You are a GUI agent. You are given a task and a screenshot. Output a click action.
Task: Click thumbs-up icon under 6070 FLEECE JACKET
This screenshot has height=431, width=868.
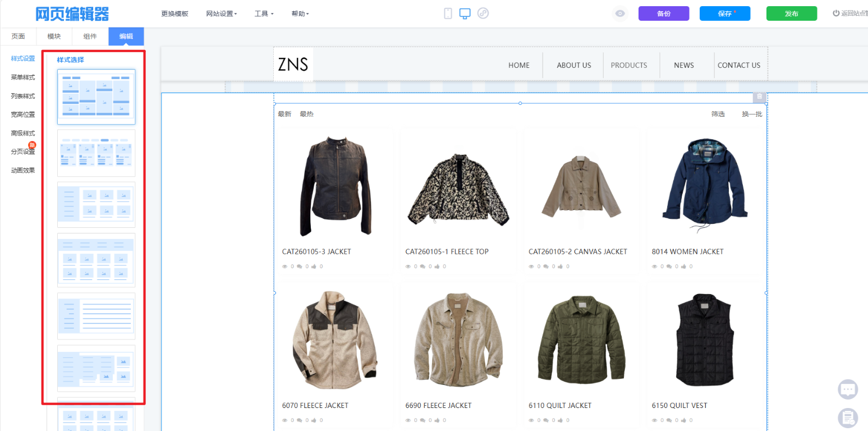tap(314, 420)
